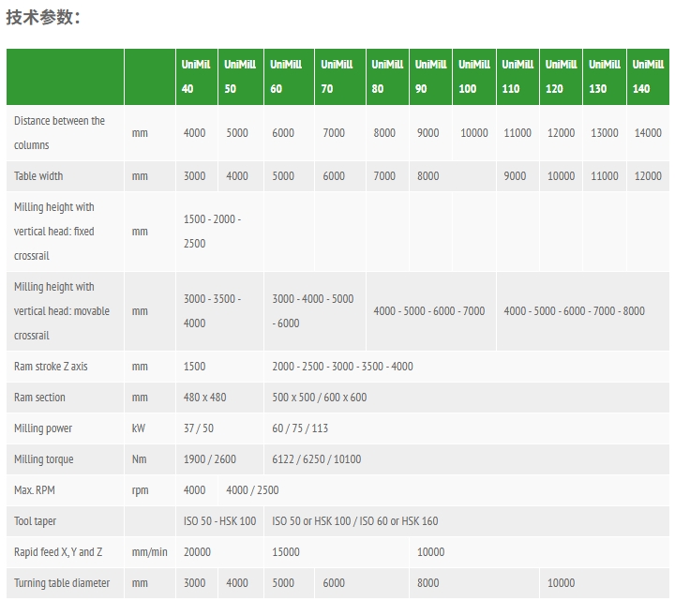Select the UniMill 100 column header
The image size is (675, 616).
tap(474, 77)
